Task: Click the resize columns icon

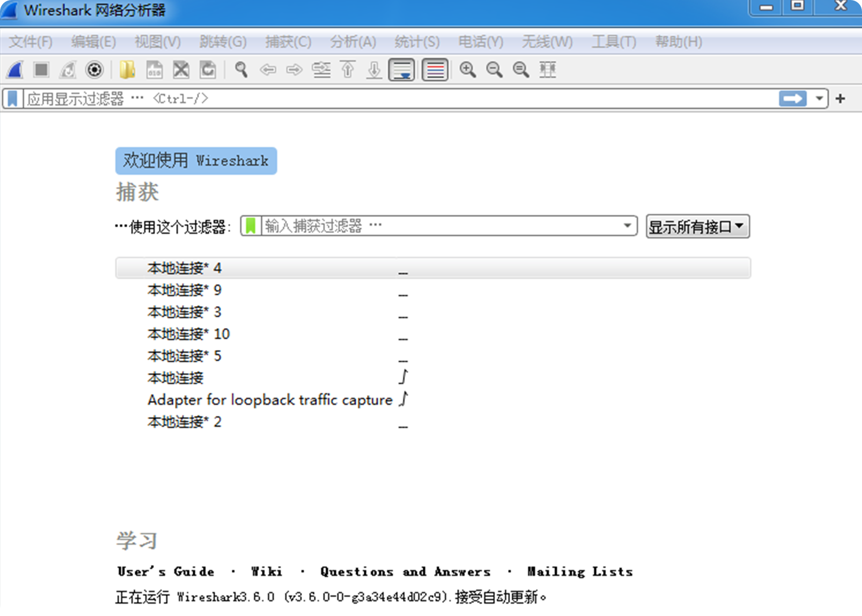Action: click(547, 70)
